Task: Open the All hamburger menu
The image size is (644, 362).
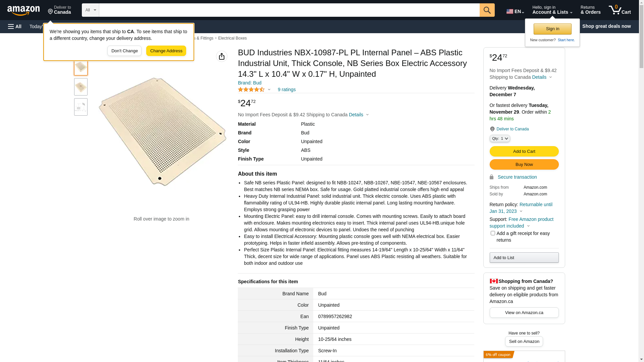Action: [15, 26]
